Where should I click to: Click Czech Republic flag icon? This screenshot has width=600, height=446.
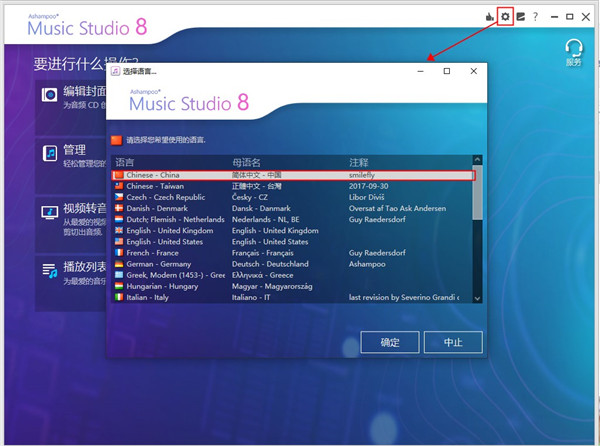[119, 197]
